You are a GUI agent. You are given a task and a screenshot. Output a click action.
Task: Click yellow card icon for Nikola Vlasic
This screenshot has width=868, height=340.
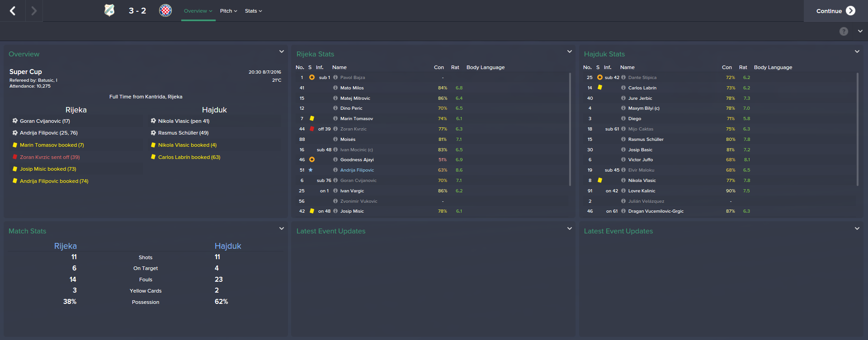(600, 180)
